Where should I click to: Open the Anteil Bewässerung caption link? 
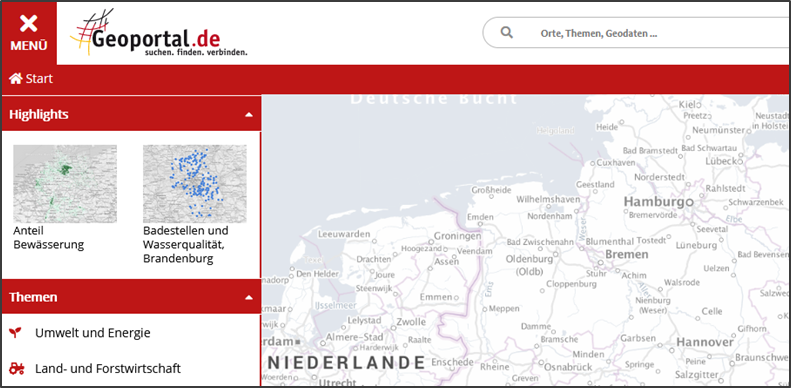point(48,238)
